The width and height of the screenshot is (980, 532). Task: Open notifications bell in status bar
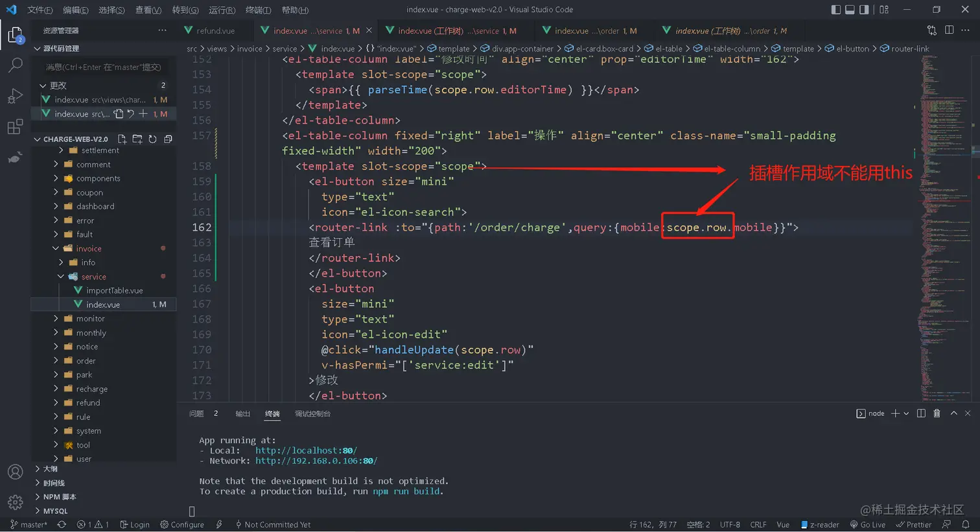[x=966, y=525]
